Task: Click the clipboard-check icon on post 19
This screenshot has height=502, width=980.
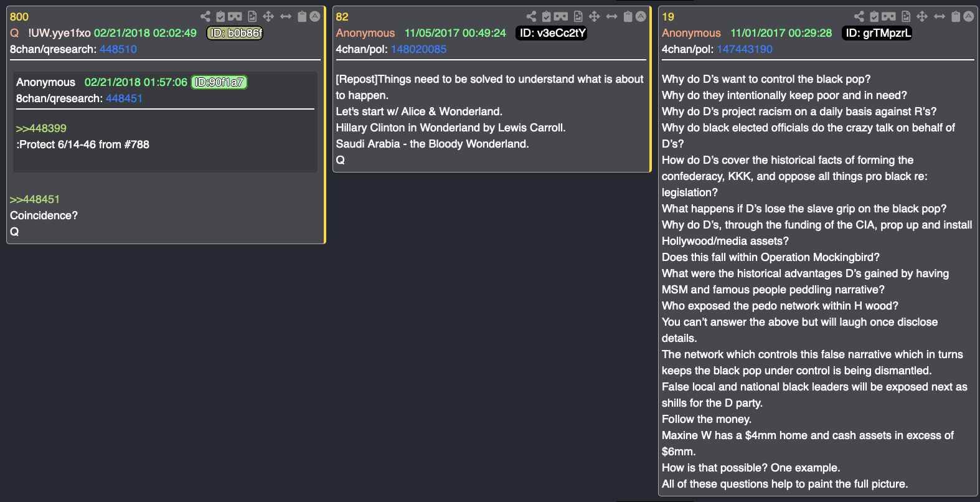Action: (874, 17)
